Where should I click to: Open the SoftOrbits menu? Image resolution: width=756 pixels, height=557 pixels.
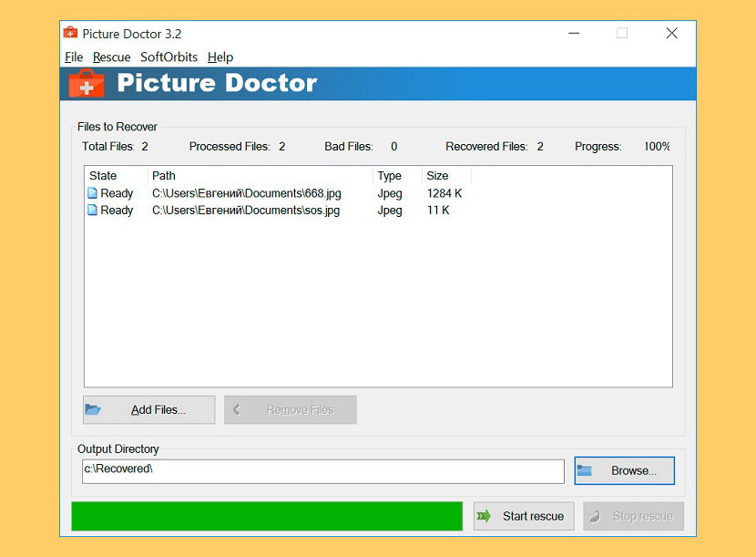coord(169,57)
